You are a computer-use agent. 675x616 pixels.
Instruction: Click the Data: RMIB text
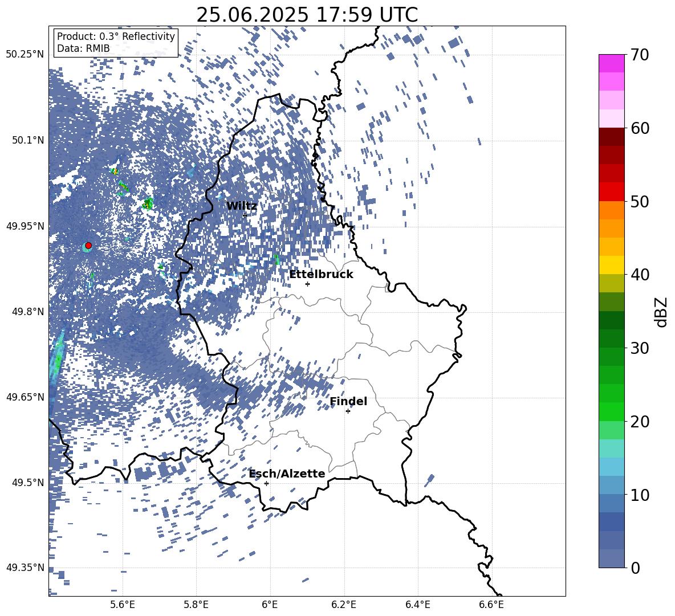pos(83,48)
